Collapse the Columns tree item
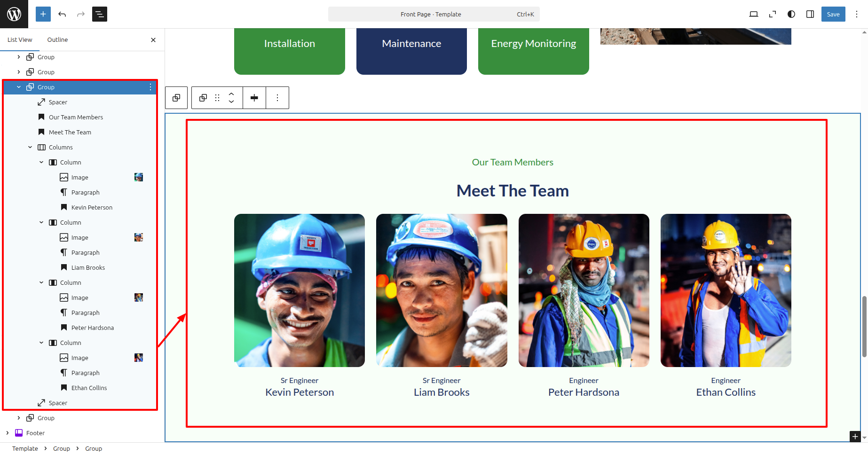Image resolution: width=868 pixels, height=454 pixels. click(x=30, y=147)
